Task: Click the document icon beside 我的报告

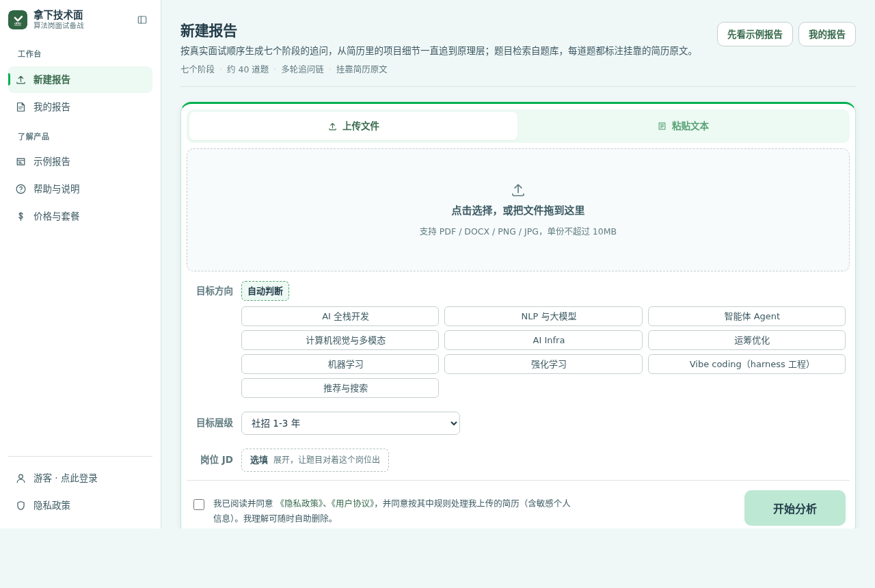Action: (21, 107)
